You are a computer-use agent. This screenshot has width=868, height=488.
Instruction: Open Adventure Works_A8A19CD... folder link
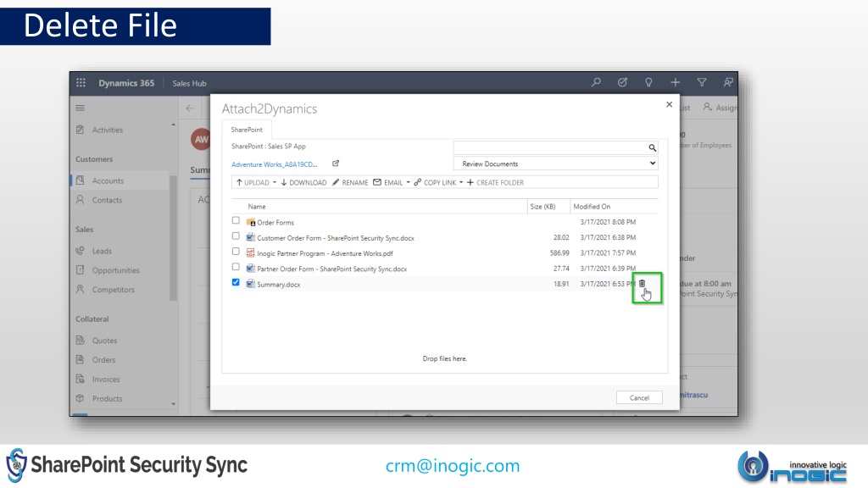[x=275, y=164]
